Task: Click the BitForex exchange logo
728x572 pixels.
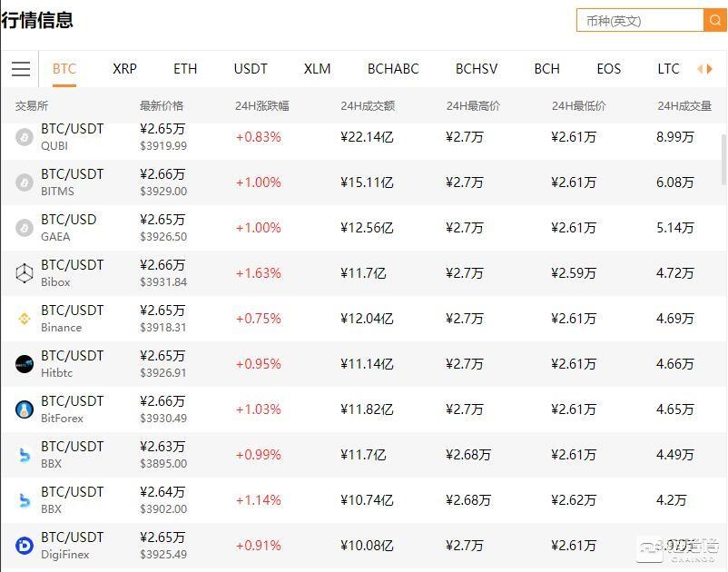Action: coord(25,409)
